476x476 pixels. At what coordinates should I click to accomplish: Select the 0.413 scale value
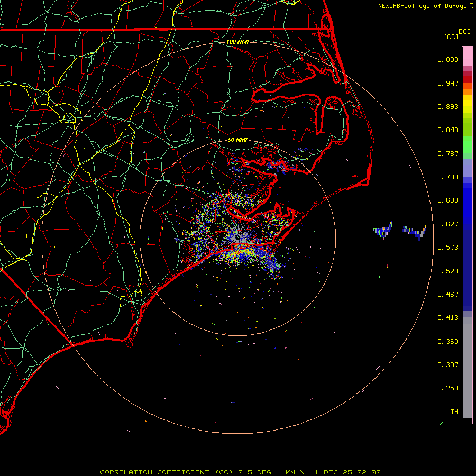[x=448, y=318]
